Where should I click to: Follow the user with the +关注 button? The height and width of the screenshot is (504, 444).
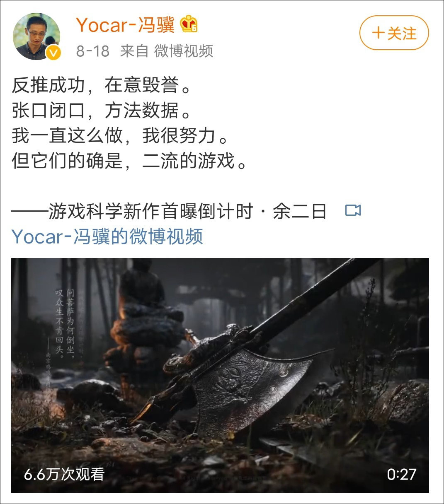pyautogui.click(x=394, y=33)
